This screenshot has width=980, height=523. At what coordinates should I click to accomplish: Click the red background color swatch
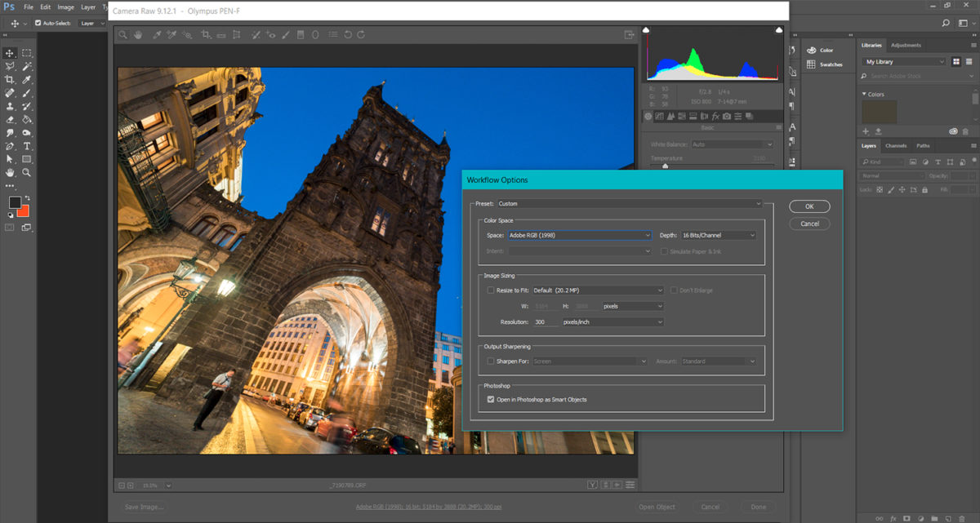click(x=24, y=211)
